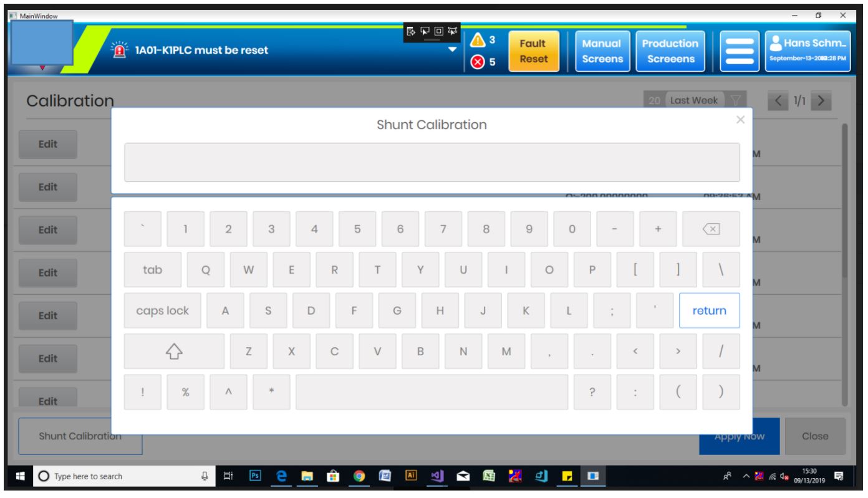Toggle Display Layout Adorners debug icon
This screenshot has height=498, width=868.
(x=439, y=30)
